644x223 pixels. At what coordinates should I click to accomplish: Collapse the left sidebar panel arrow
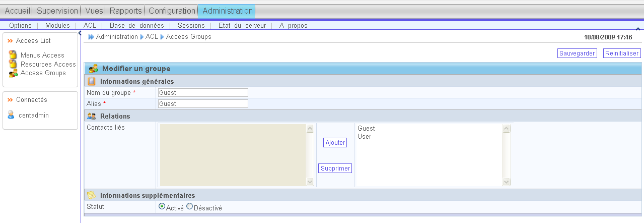pyautogui.click(x=80, y=33)
